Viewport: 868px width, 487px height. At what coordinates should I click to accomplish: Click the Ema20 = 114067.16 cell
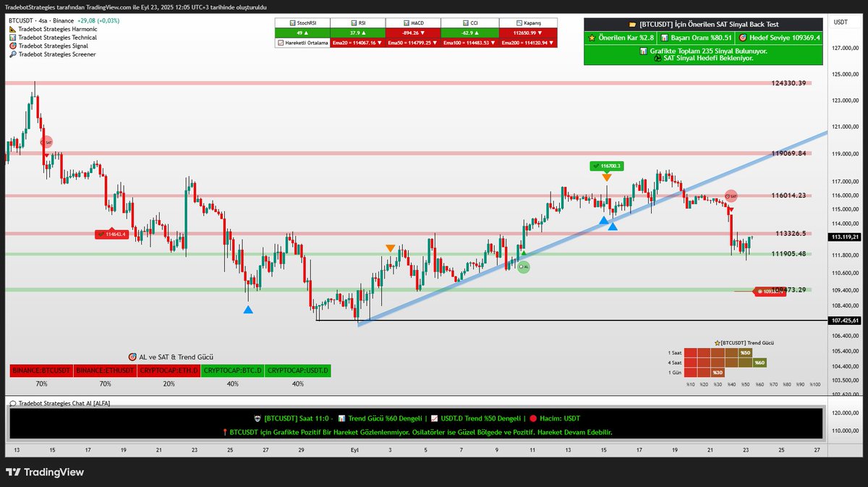pyautogui.click(x=358, y=43)
